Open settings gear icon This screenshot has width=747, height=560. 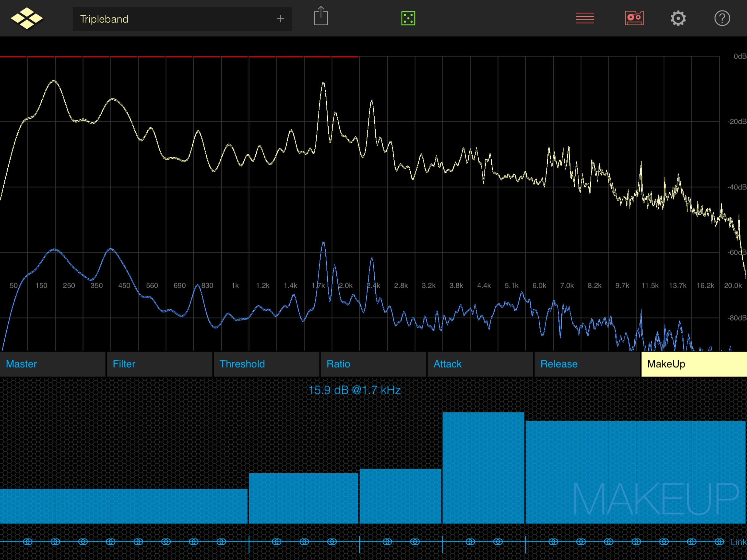tap(678, 18)
